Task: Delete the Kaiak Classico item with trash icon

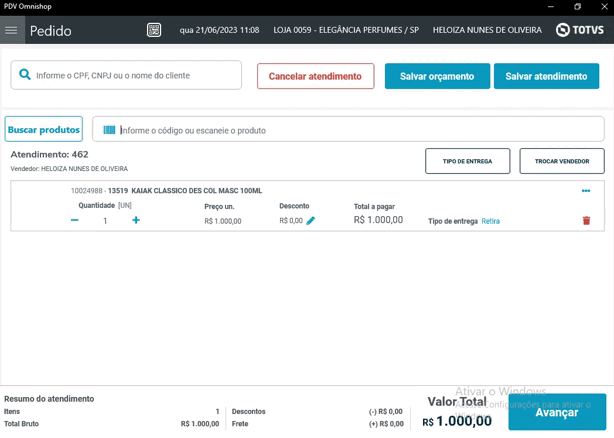Action: pos(586,221)
